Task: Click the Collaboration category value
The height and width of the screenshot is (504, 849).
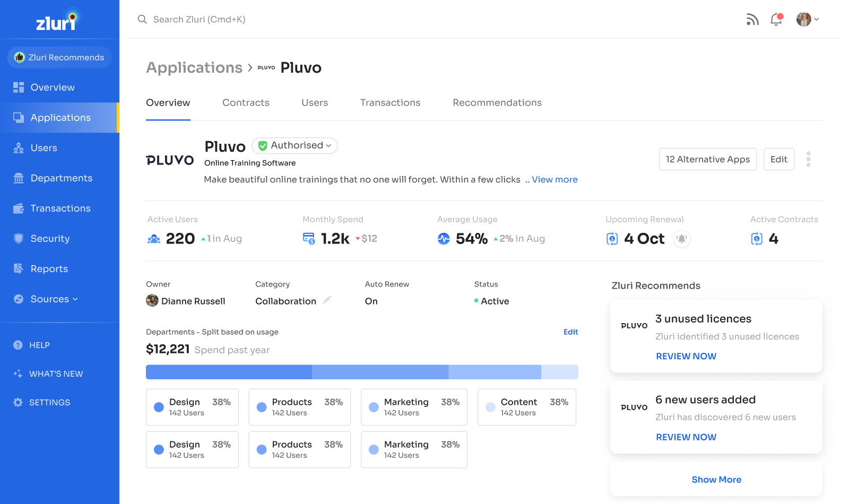Action: pyautogui.click(x=285, y=301)
